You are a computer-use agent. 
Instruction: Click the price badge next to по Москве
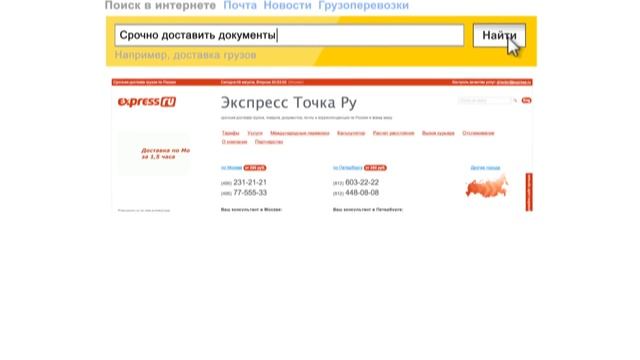tap(255, 168)
